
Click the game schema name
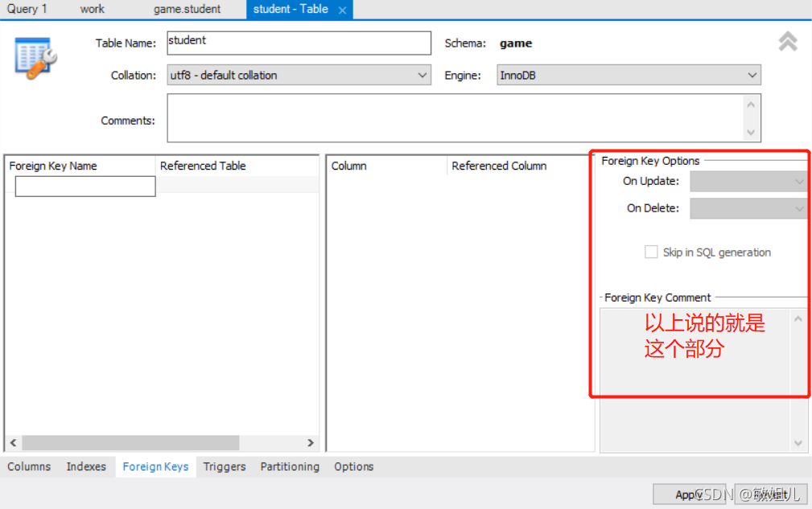click(x=516, y=43)
